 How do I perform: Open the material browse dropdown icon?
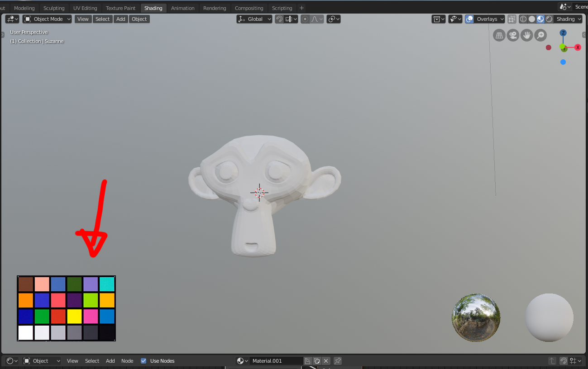[243, 361]
